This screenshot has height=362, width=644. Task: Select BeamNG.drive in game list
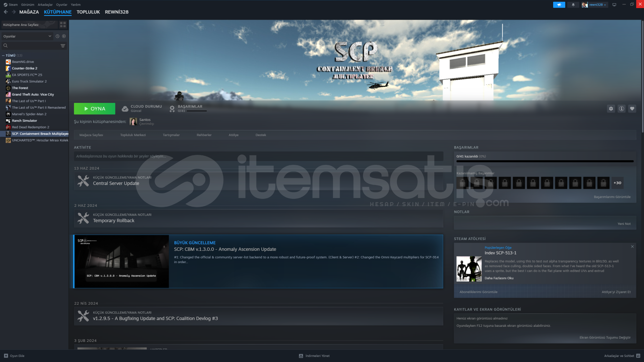[x=23, y=62]
